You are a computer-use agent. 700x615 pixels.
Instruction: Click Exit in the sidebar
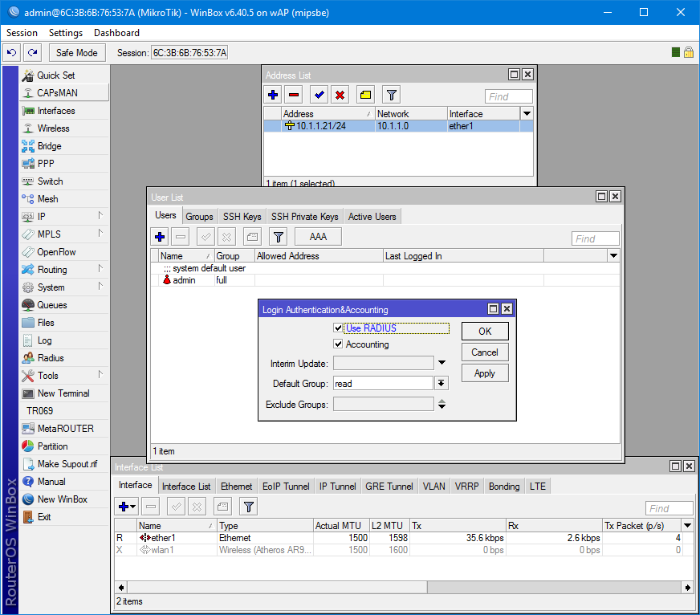point(64,517)
